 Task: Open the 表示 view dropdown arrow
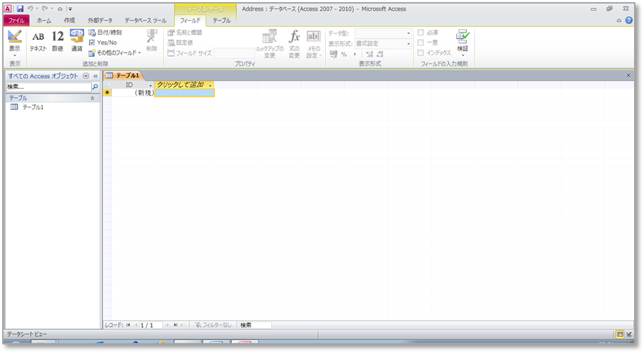tap(15, 56)
